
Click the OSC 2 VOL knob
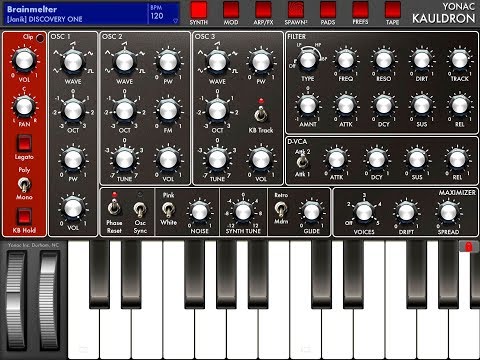(x=168, y=160)
